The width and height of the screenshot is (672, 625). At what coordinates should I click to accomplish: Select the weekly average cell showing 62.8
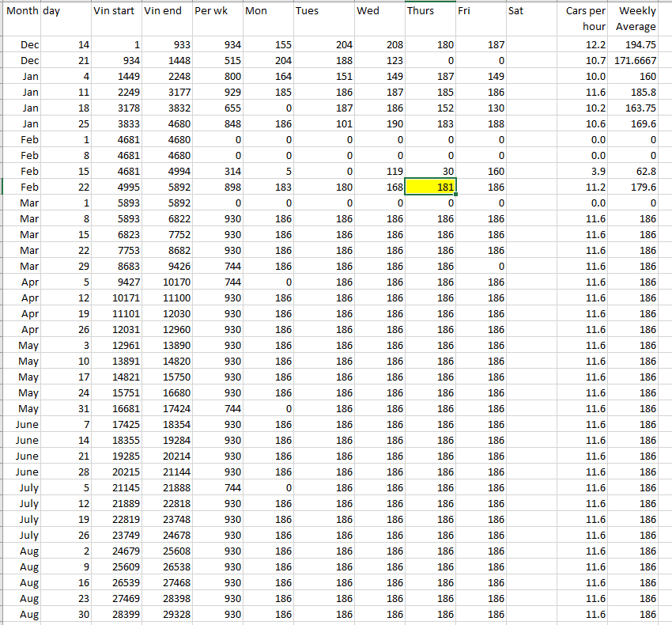(x=637, y=172)
